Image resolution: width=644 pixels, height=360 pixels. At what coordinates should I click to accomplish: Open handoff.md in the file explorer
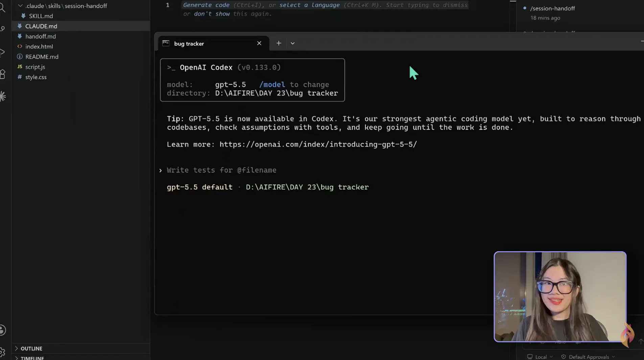point(40,36)
